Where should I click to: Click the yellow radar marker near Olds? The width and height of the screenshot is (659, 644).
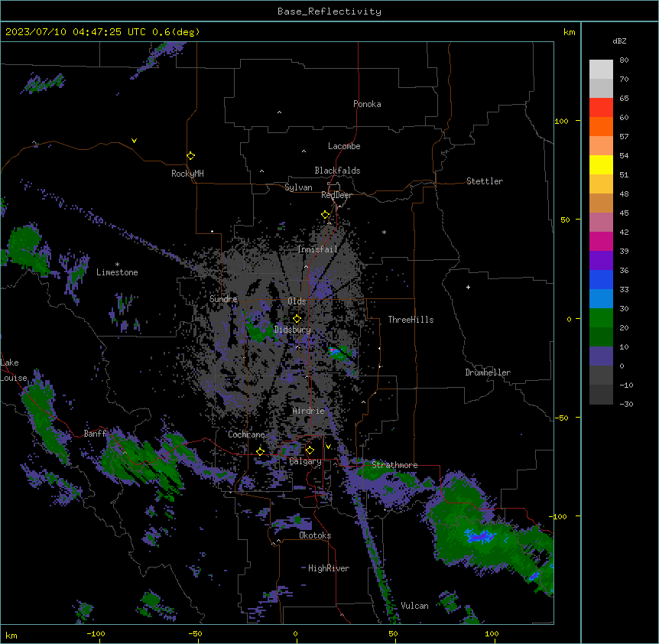pos(297,318)
